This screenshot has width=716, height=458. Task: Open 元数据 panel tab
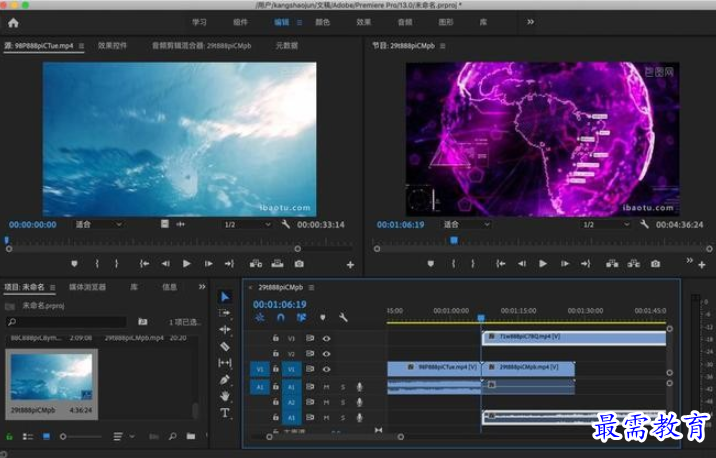click(287, 45)
